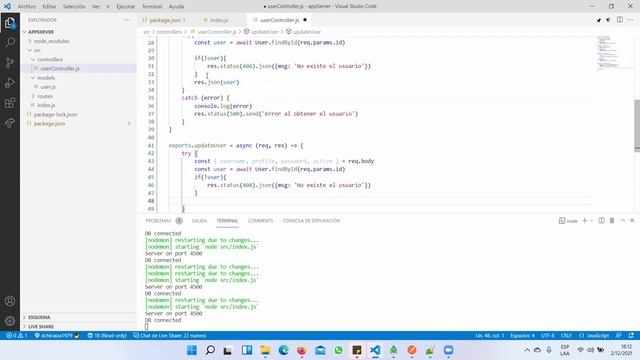The width and height of the screenshot is (640, 360).
Task: Switch to the SALIDA panel tab
Action: pyautogui.click(x=199, y=221)
